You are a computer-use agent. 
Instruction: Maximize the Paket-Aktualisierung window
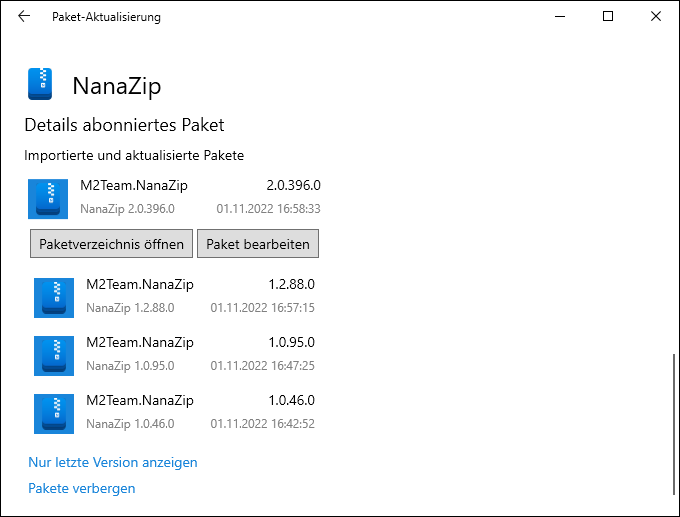(608, 16)
